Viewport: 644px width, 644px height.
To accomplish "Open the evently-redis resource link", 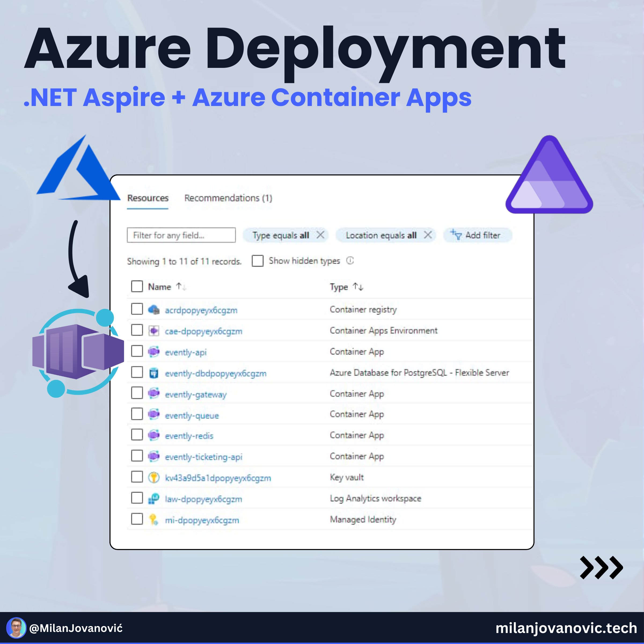I will click(189, 436).
